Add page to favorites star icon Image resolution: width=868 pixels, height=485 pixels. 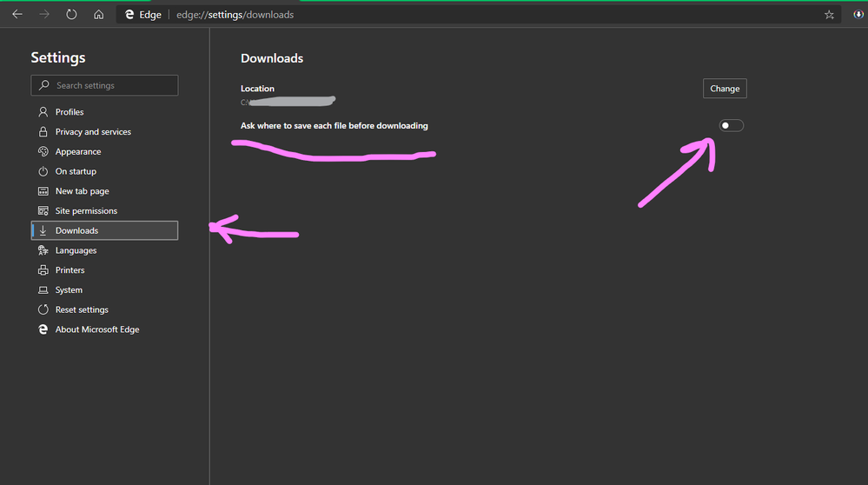click(829, 15)
